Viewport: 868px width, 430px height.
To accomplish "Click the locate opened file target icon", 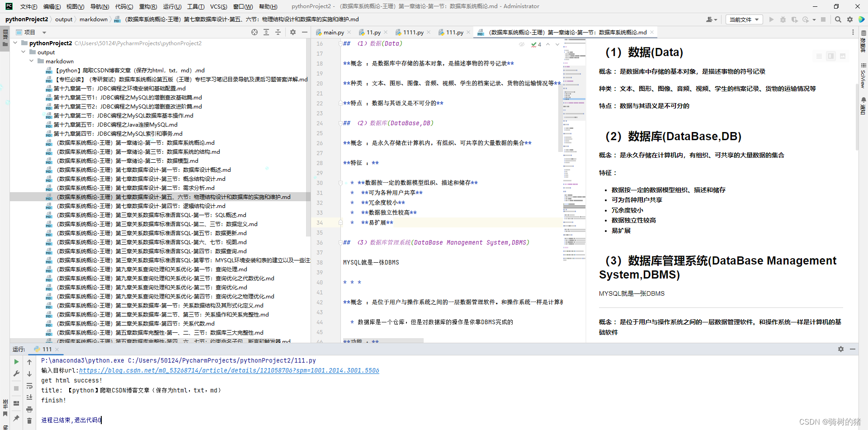I will tap(255, 32).
